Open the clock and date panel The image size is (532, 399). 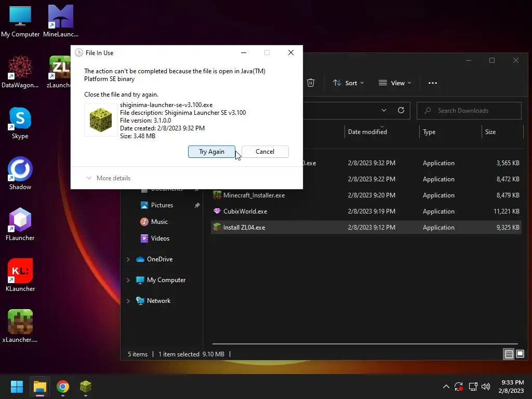[x=511, y=387]
